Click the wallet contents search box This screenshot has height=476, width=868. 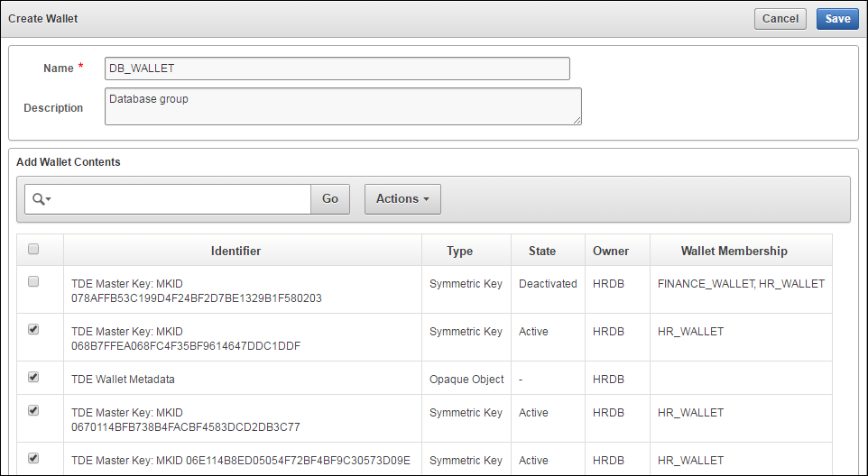point(182,199)
